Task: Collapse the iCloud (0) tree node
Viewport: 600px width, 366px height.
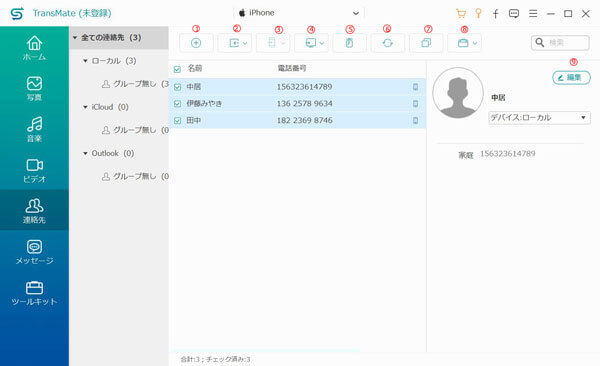Action: coord(85,107)
